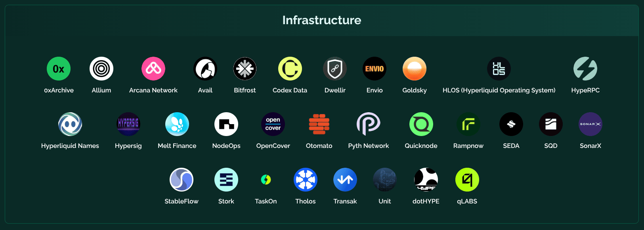Click the Otomato brick wall icon
Screen dimensions: 644x230
coord(319,124)
